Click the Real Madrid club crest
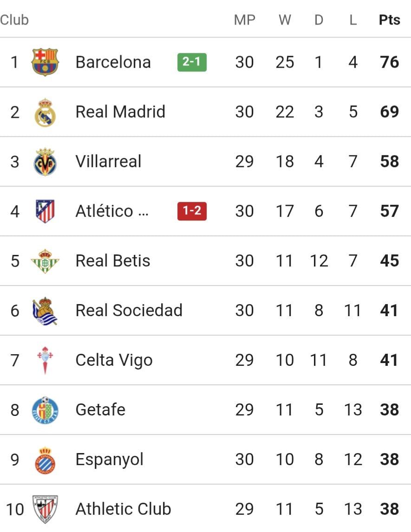 point(45,112)
